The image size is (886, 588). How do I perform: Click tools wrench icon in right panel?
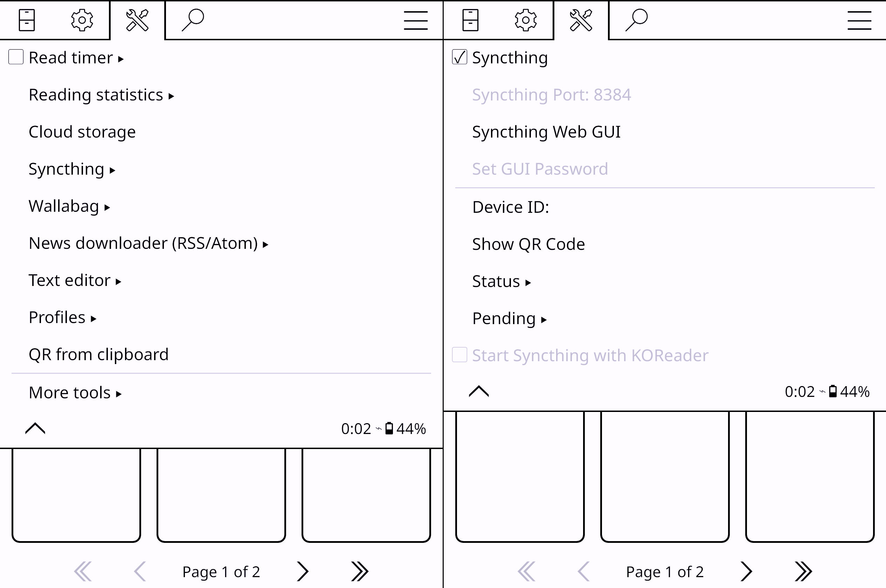(x=581, y=20)
